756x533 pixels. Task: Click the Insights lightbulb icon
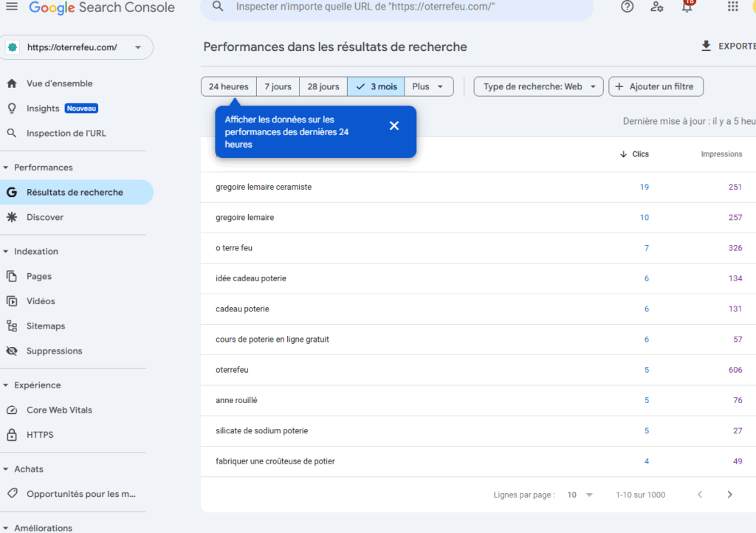coord(12,109)
